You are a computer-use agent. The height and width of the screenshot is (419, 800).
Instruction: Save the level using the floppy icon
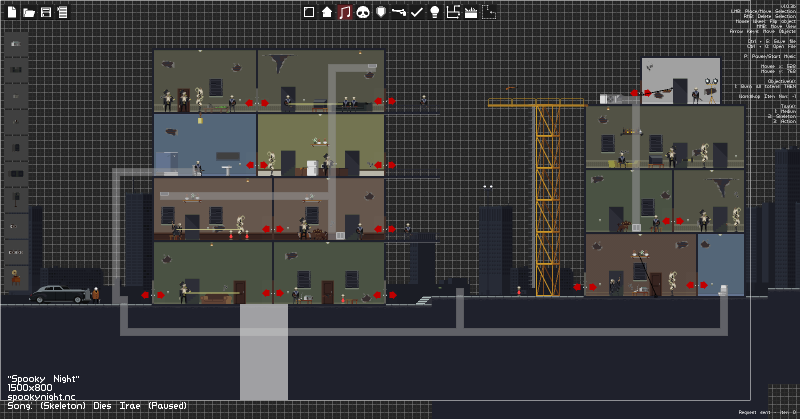[x=46, y=12]
